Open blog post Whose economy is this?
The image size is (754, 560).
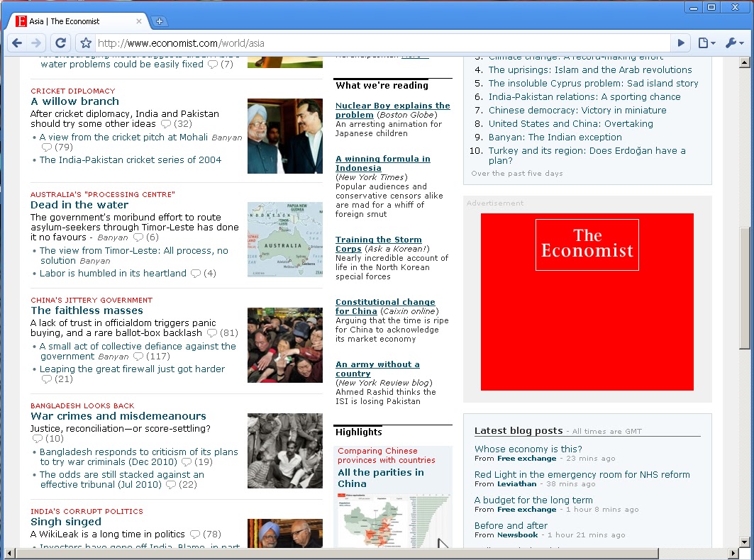pyautogui.click(x=528, y=449)
